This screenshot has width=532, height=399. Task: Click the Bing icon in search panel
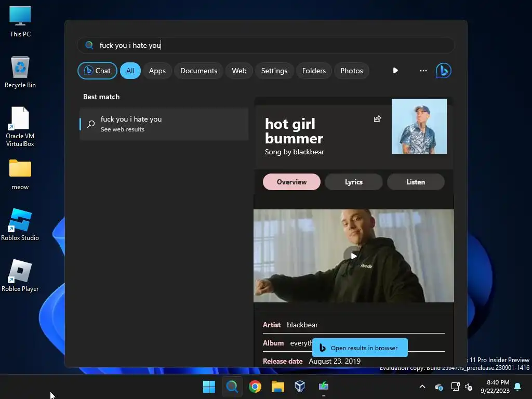coord(444,71)
